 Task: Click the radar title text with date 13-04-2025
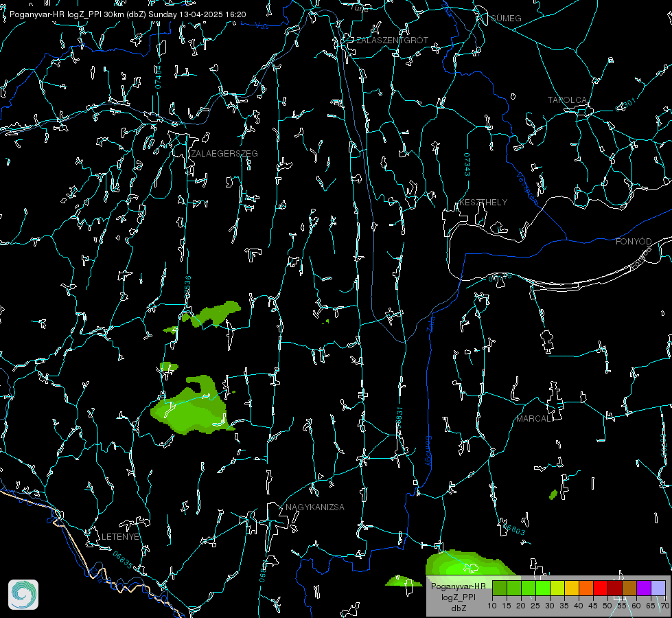(128, 14)
